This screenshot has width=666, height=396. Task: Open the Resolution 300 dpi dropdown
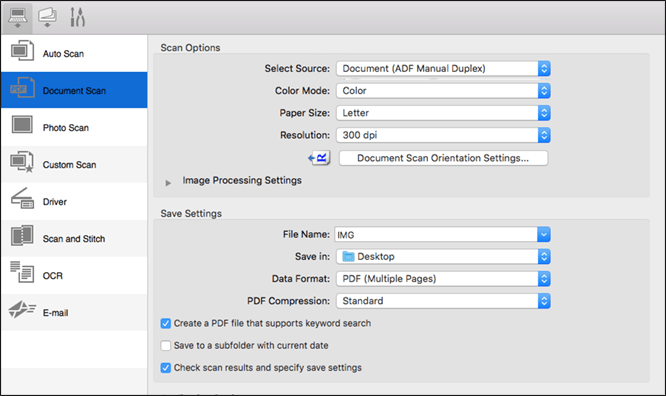click(443, 135)
